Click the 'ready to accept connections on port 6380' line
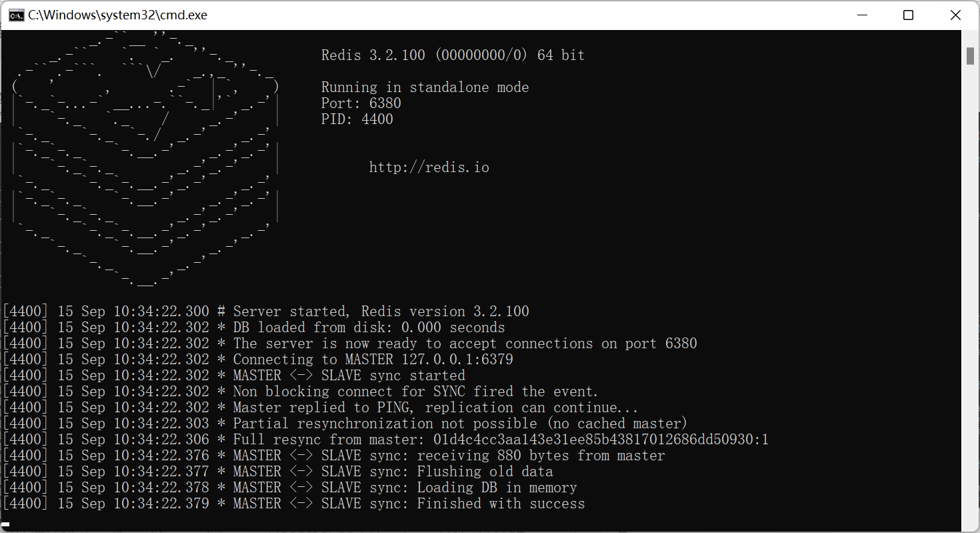Screen dimensions: 980x533 click(x=350, y=344)
